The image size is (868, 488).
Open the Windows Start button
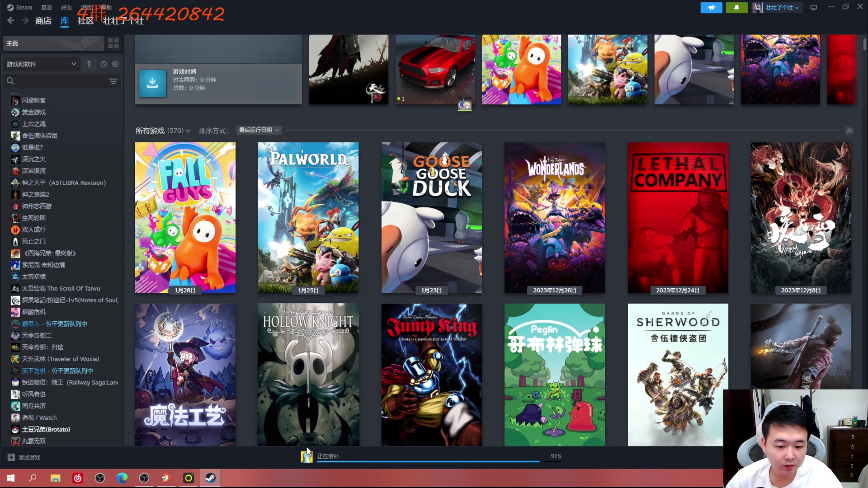pyautogui.click(x=11, y=478)
